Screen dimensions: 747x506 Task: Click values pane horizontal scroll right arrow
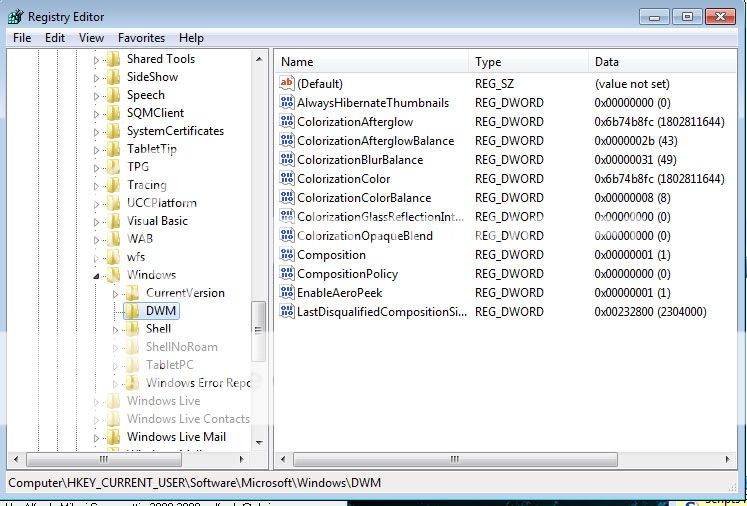tap(727, 459)
